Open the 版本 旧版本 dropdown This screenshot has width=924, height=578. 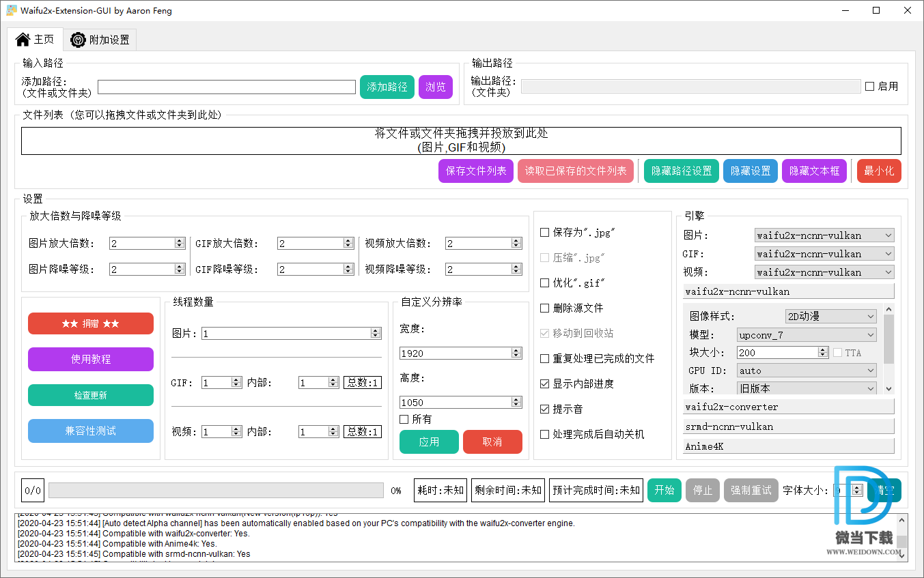pos(807,388)
